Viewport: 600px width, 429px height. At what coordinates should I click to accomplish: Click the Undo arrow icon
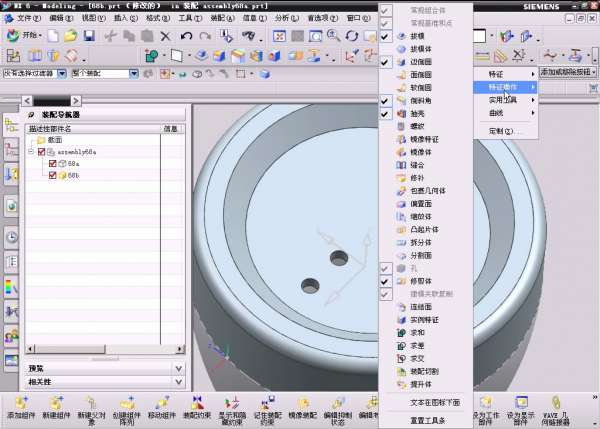pyautogui.click(x=187, y=36)
